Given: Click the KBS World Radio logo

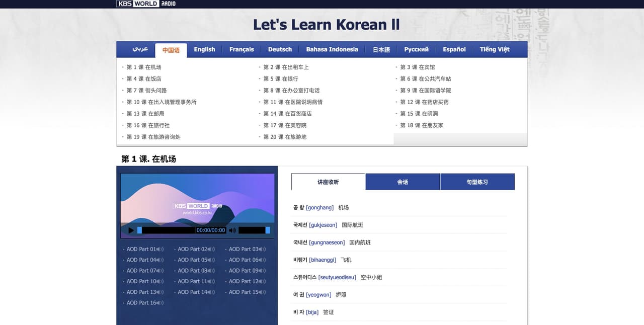Looking at the screenshot, I should coord(146,4).
